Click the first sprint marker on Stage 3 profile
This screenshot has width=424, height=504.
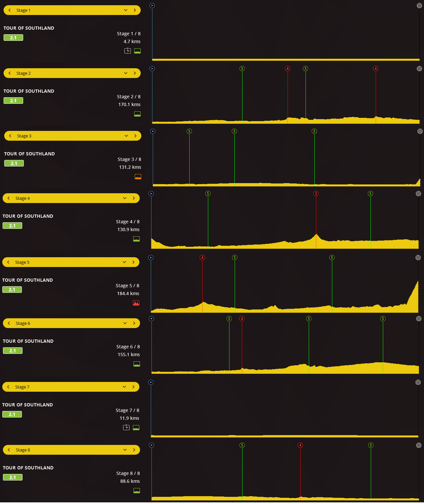point(189,131)
